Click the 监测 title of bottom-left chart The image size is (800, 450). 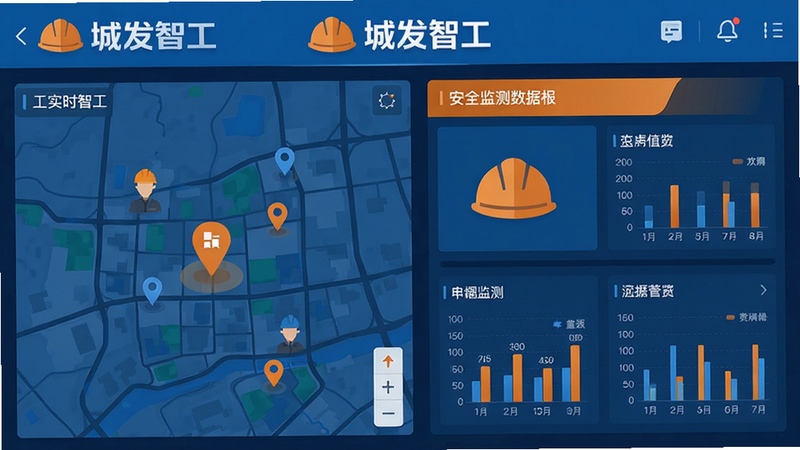(478, 293)
